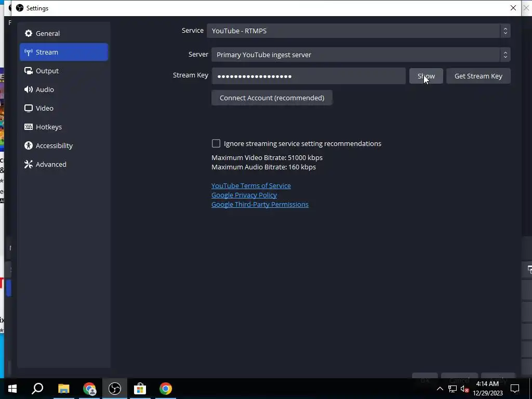Expand the Server dropdown for ingest server
532x399 pixels.
click(361, 54)
